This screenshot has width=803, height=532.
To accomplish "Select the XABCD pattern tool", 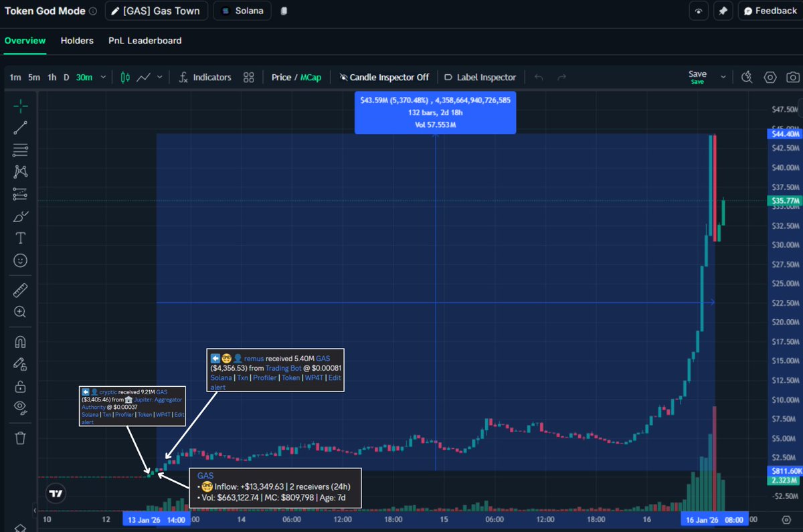I will click(x=20, y=172).
